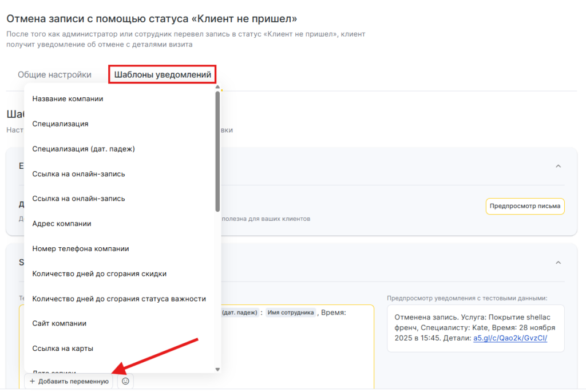586x392 pixels.
Task: Select 'Ссылка на карты' from the list
Action: click(x=62, y=349)
